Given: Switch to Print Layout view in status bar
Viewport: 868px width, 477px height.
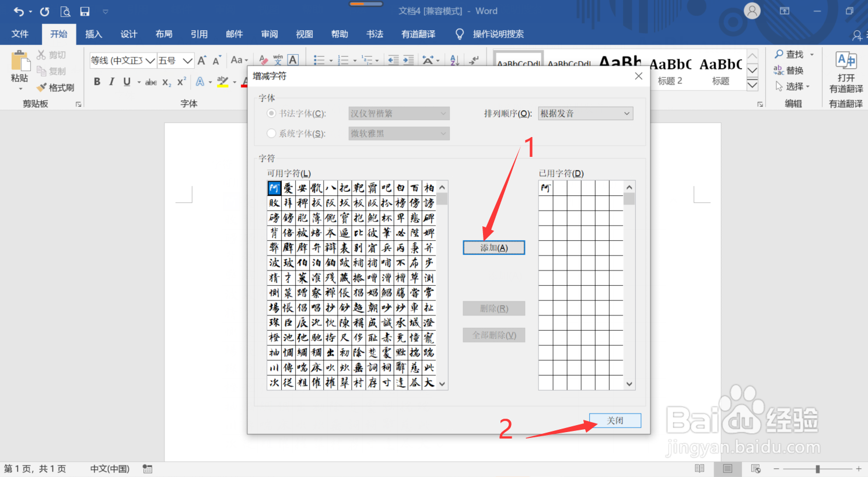Looking at the screenshot, I should [x=727, y=469].
